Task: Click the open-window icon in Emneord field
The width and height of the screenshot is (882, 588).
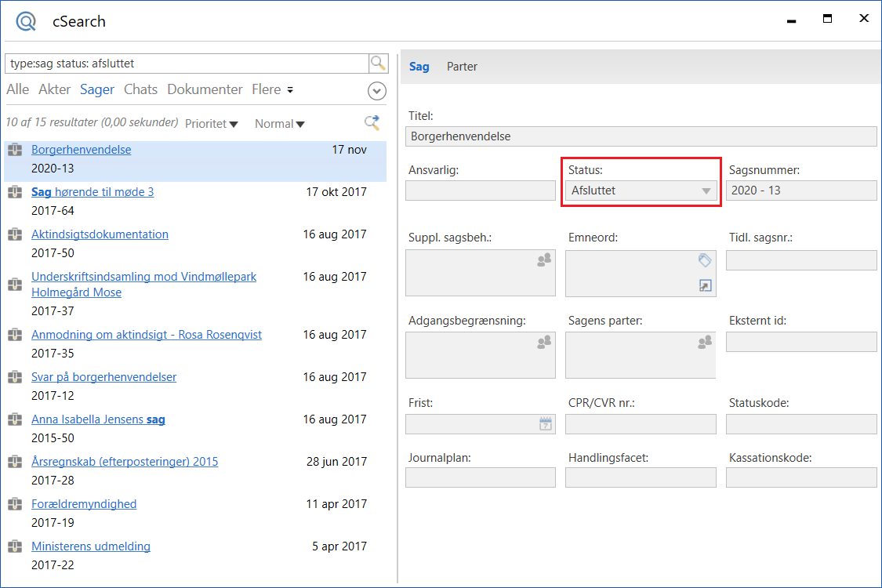Action: (x=705, y=287)
